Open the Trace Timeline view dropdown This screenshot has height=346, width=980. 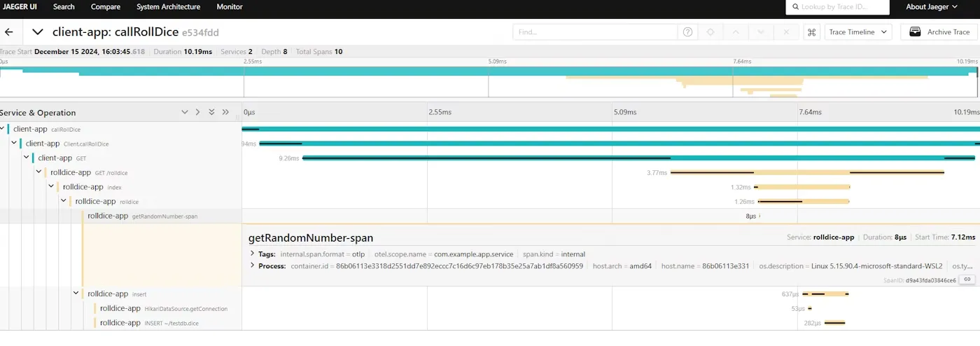pos(857,32)
